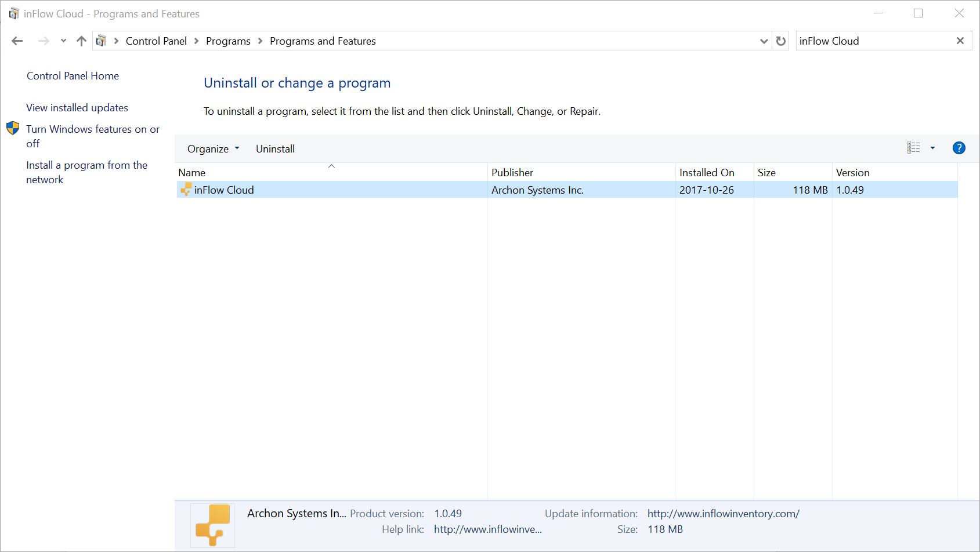Viewport: 980px width, 552px height.
Task: Go up one level with Up arrow
Action: coord(81,41)
